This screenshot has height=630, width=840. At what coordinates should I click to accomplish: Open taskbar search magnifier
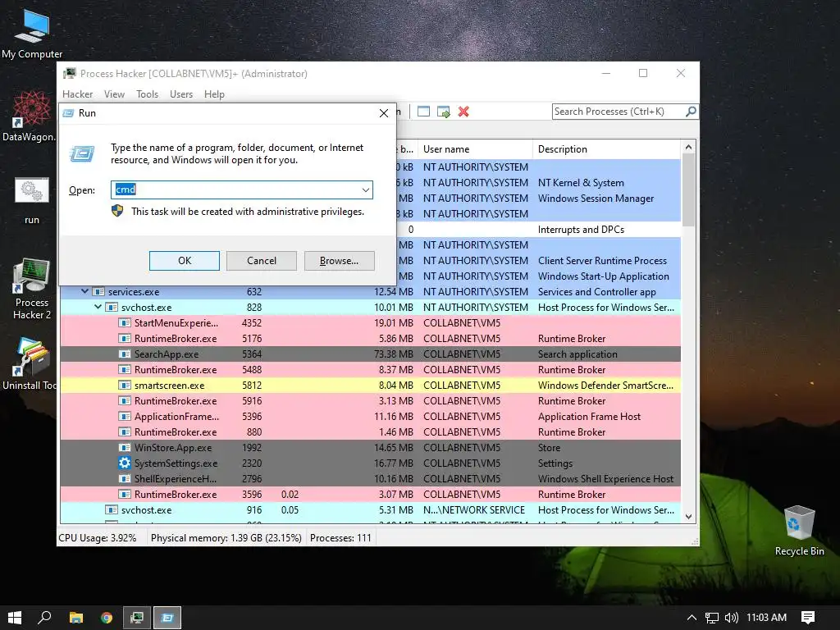44,618
